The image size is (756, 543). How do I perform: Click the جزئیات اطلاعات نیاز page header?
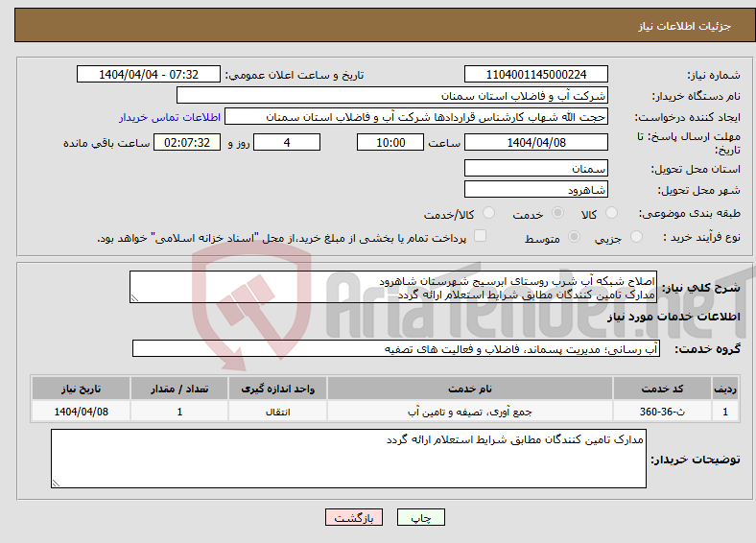(x=685, y=26)
